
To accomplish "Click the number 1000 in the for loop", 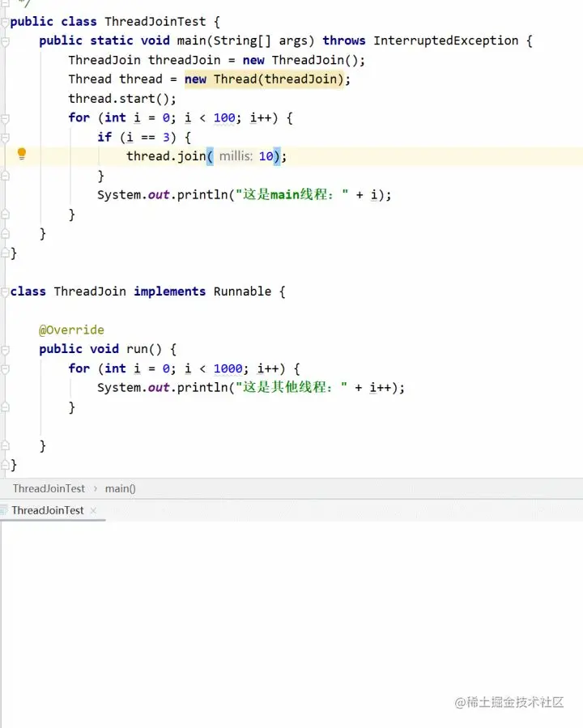I will coord(228,368).
